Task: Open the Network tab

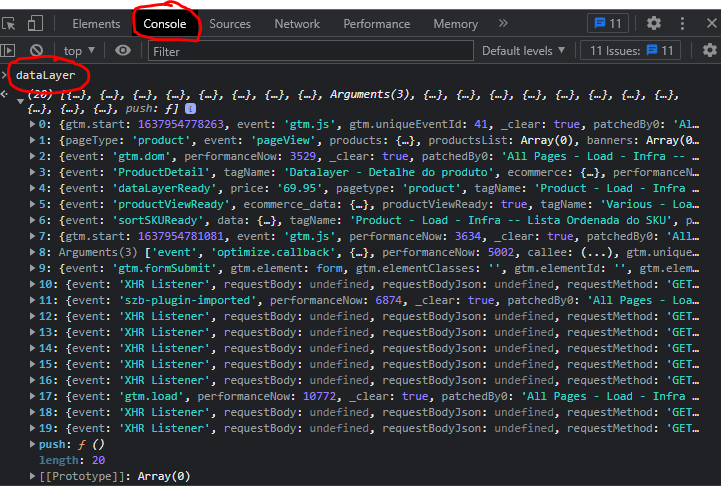Action: click(297, 24)
